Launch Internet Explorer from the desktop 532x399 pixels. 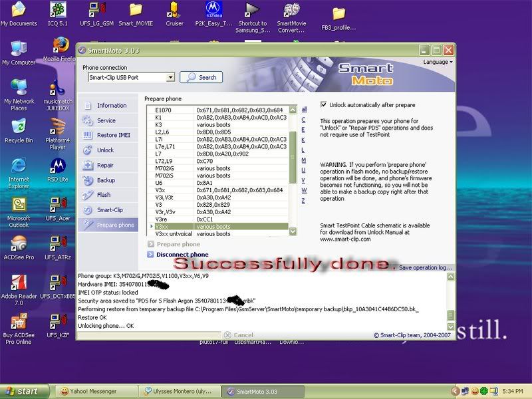click(19, 173)
